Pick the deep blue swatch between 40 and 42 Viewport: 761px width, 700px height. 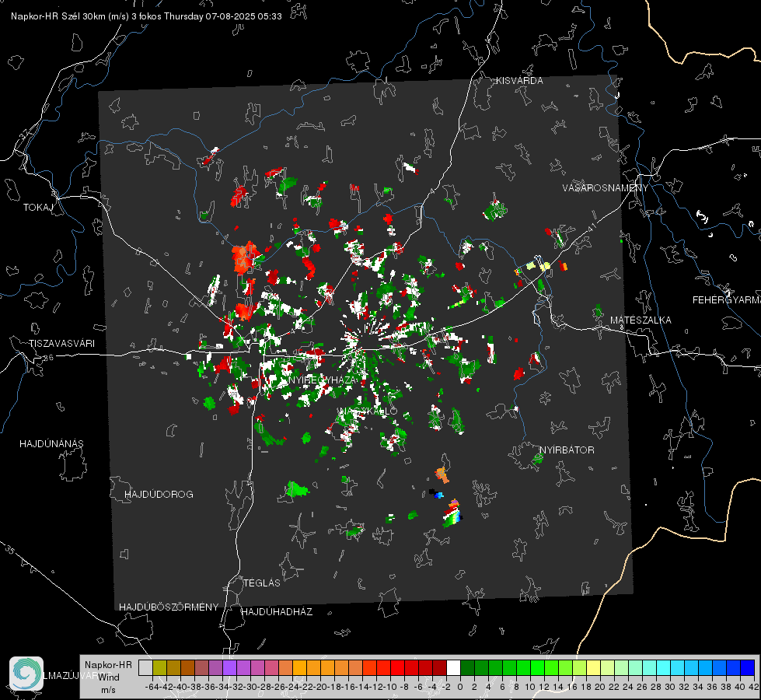748,667
